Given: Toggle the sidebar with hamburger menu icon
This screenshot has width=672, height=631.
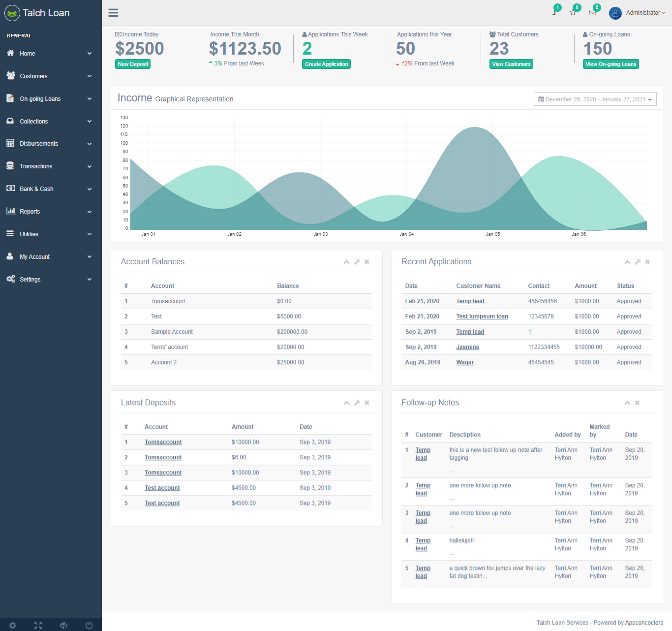Looking at the screenshot, I should 113,13.
